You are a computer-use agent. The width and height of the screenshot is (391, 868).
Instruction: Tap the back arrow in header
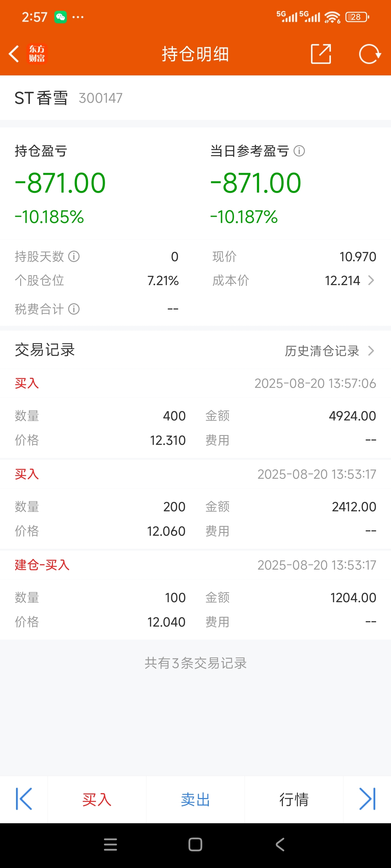click(14, 54)
